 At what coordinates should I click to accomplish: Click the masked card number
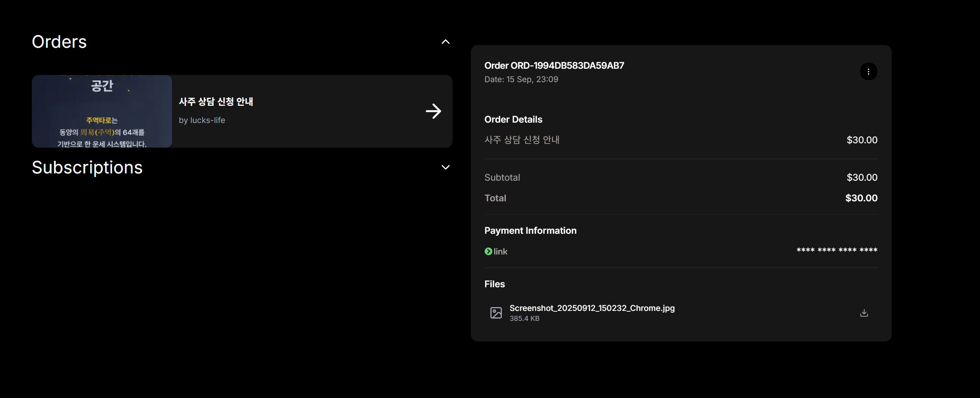click(x=837, y=251)
